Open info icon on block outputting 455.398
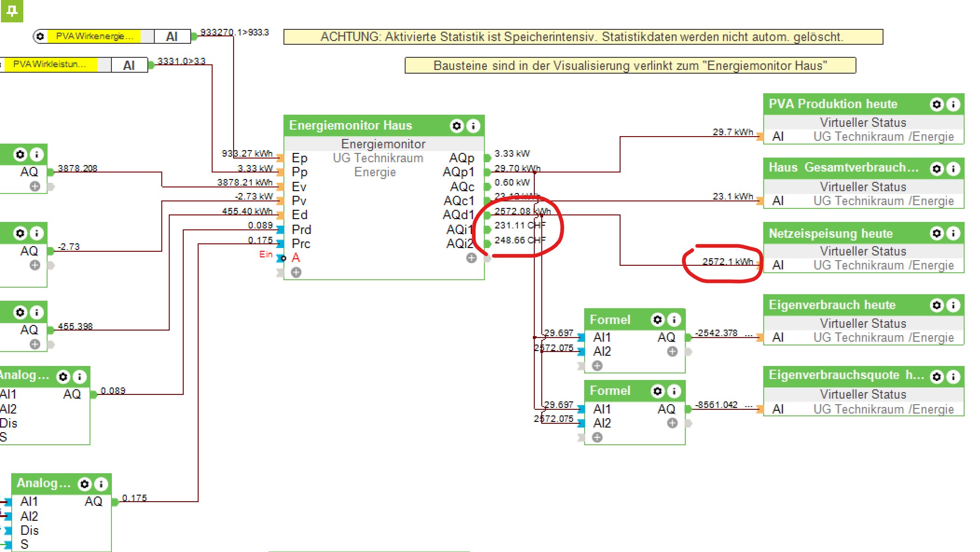This screenshot has width=980, height=552. [36, 312]
